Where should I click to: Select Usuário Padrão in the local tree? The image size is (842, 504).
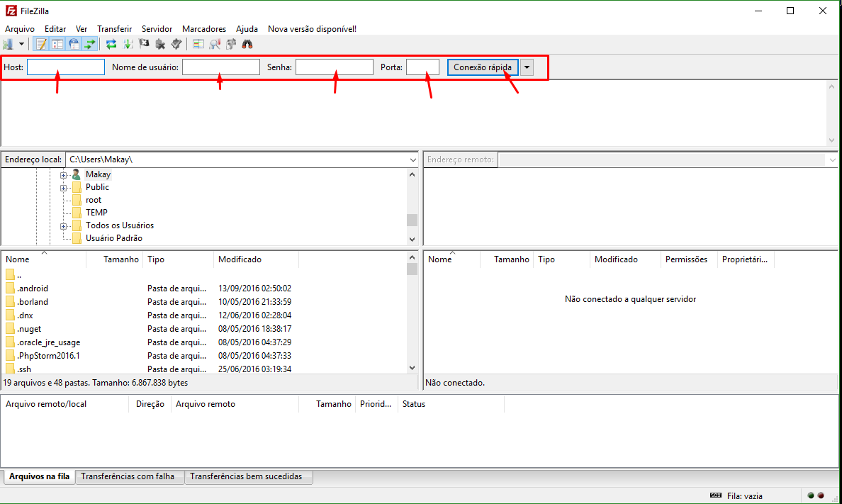(114, 238)
